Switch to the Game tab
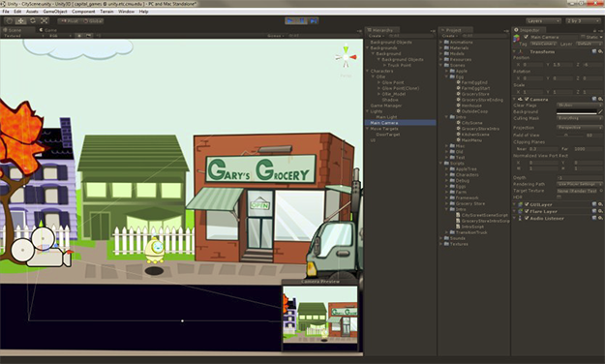 coord(48,30)
